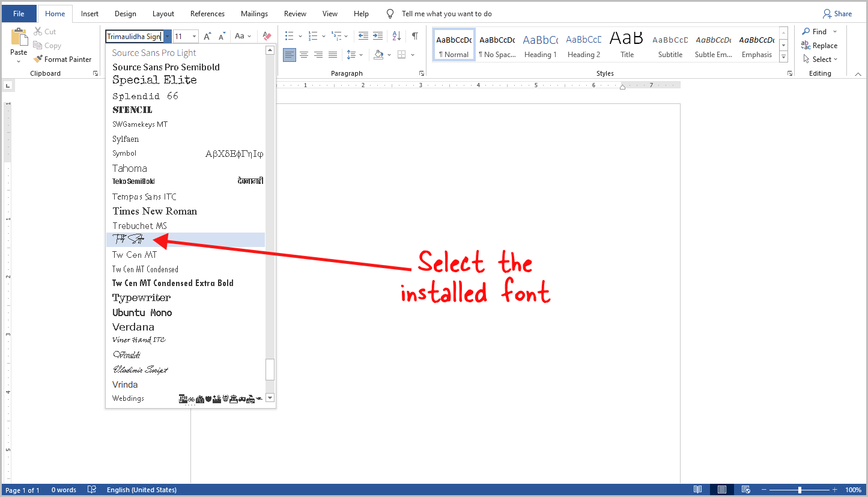Open the font size dropdown
Screen dimensions: 868x497
pos(193,36)
